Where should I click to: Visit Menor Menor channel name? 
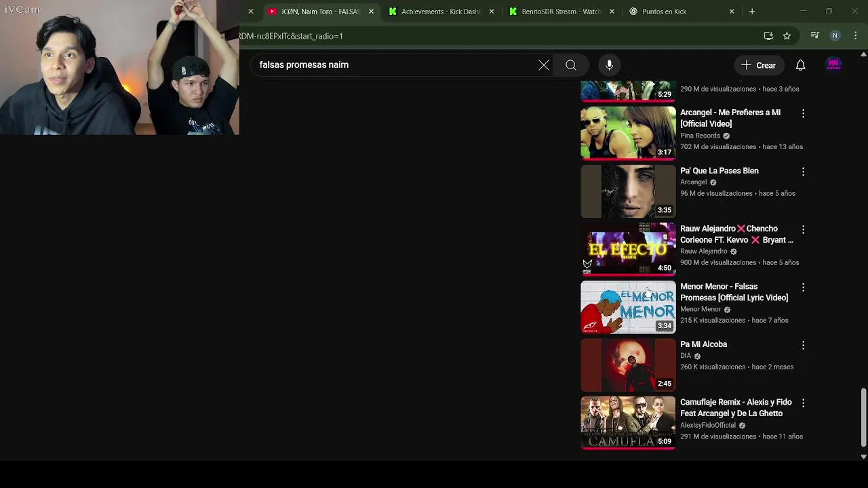(x=701, y=310)
